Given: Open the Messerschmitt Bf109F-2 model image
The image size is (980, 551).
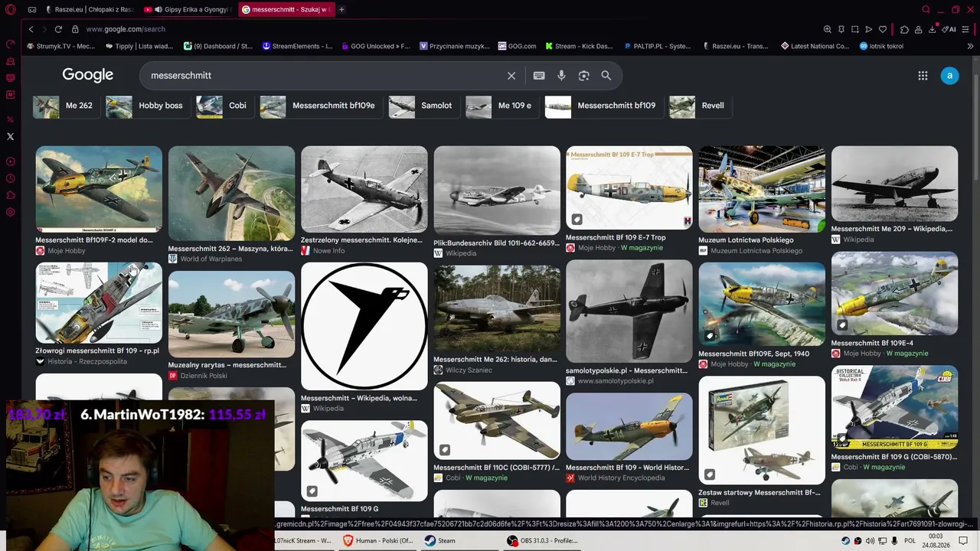Looking at the screenshot, I should coord(99,189).
